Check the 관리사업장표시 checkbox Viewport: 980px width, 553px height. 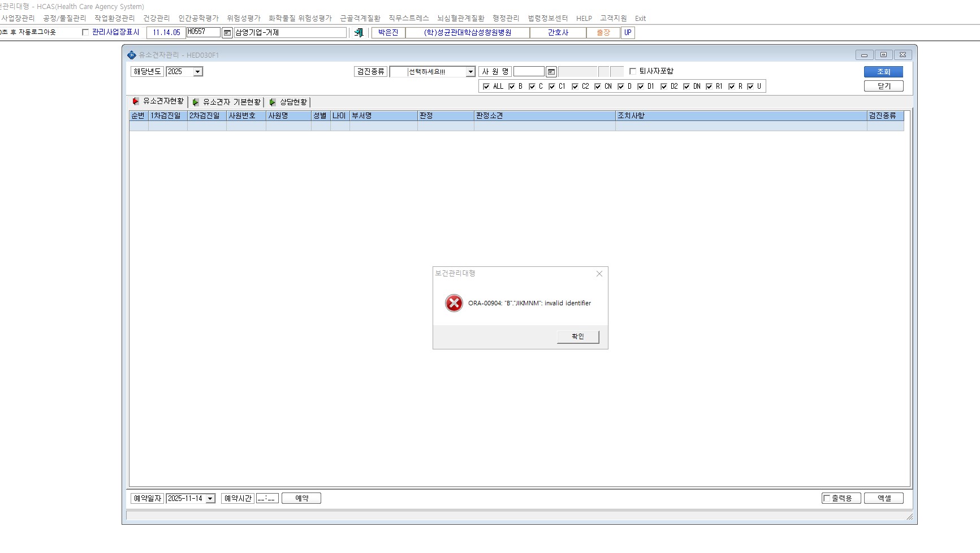coord(85,32)
